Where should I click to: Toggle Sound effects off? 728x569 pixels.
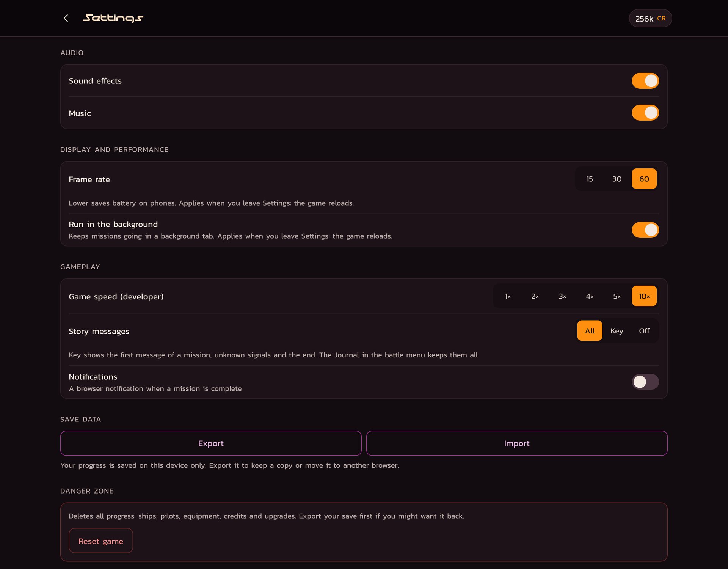point(645,81)
